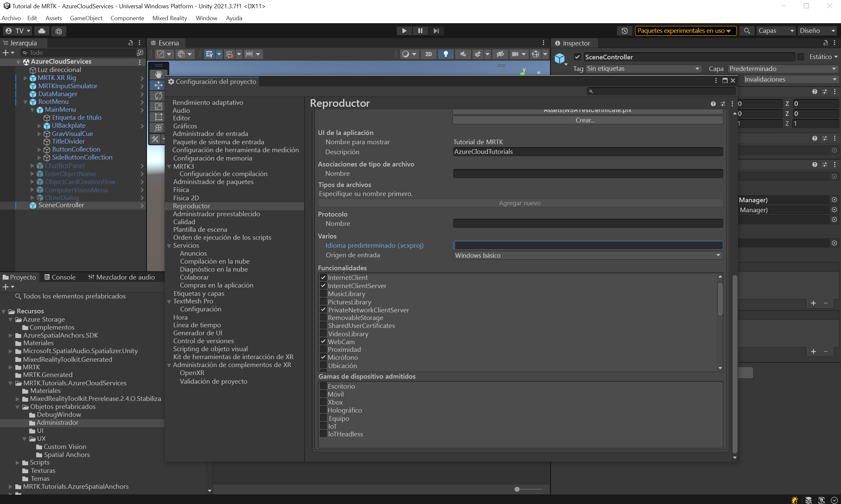The width and height of the screenshot is (841, 504).
Task: Enable the MusicLibrary capability checkbox
Action: click(323, 293)
